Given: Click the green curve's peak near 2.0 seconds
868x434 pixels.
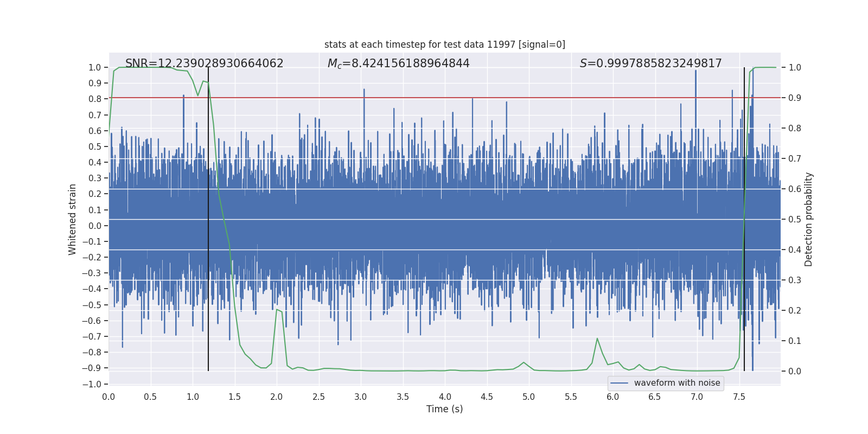Looking at the screenshot, I should pyautogui.click(x=277, y=310).
